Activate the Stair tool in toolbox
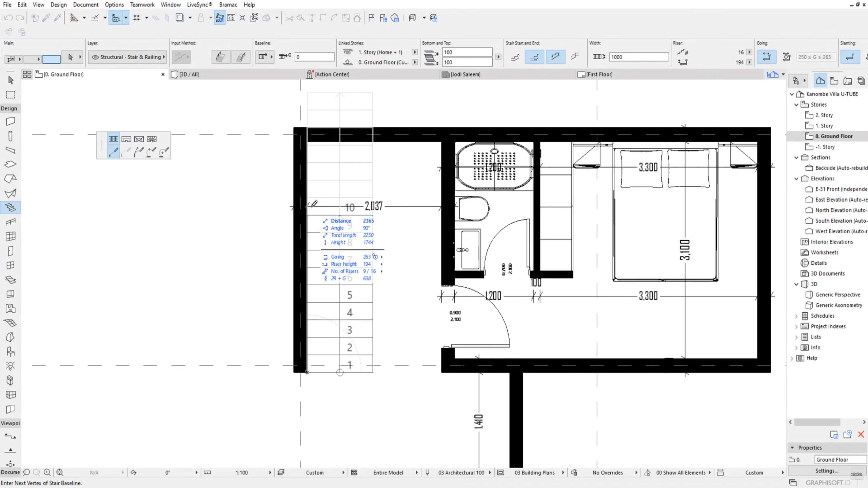The image size is (868, 488). (x=11, y=207)
